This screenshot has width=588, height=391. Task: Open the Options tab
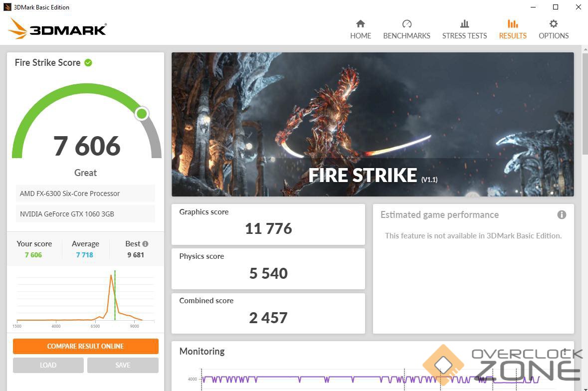pyautogui.click(x=554, y=29)
